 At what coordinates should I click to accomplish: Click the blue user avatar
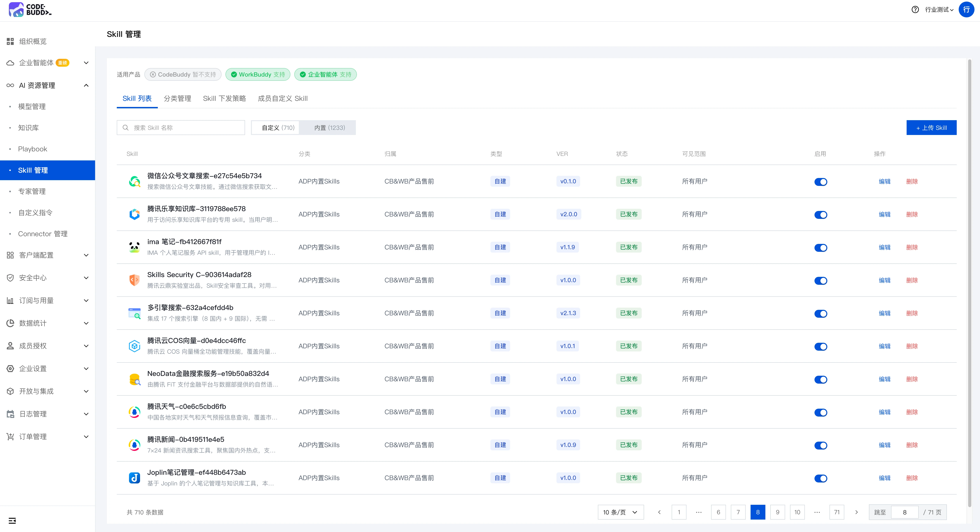pyautogui.click(x=966, y=9)
